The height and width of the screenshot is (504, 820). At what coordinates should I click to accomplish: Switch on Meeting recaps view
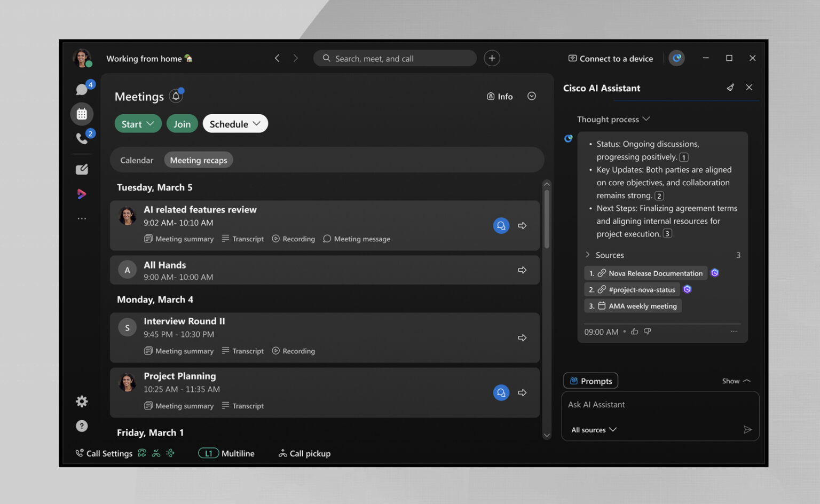click(198, 160)
